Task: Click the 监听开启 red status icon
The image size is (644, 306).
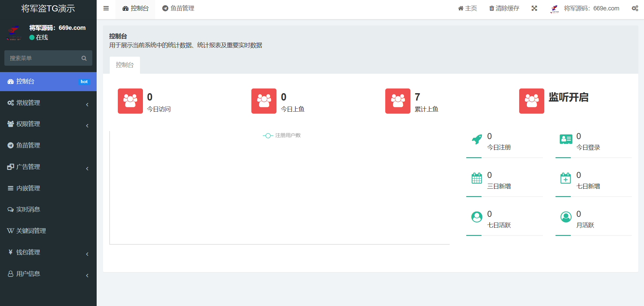Action: pyautogui.click(x=532, y=101)
